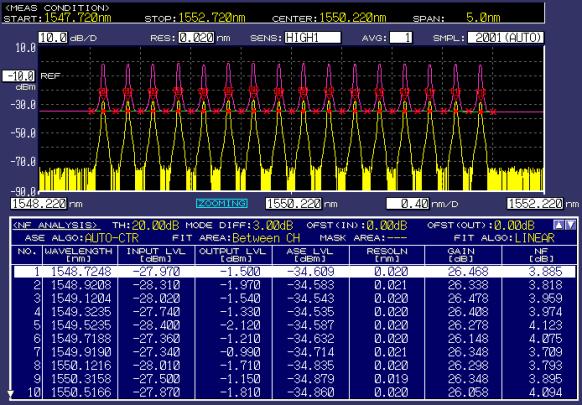
Task: Click the NF ANALYSIS title label
Action: 56,225
